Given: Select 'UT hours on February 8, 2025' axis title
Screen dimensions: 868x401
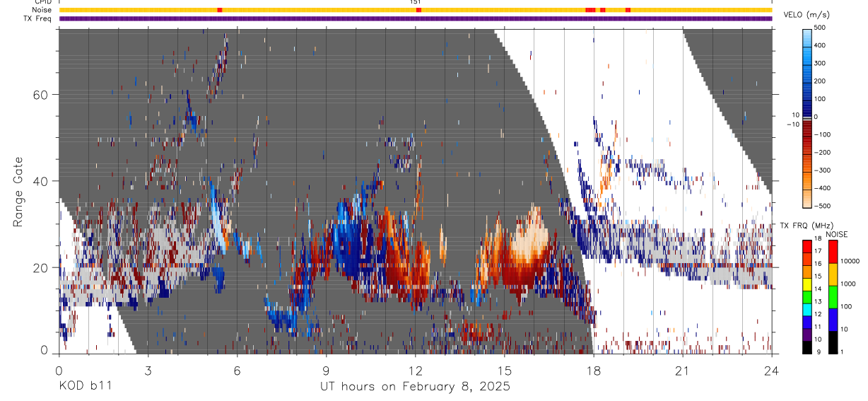Looking at the screenshot, I should coord(415,387).
